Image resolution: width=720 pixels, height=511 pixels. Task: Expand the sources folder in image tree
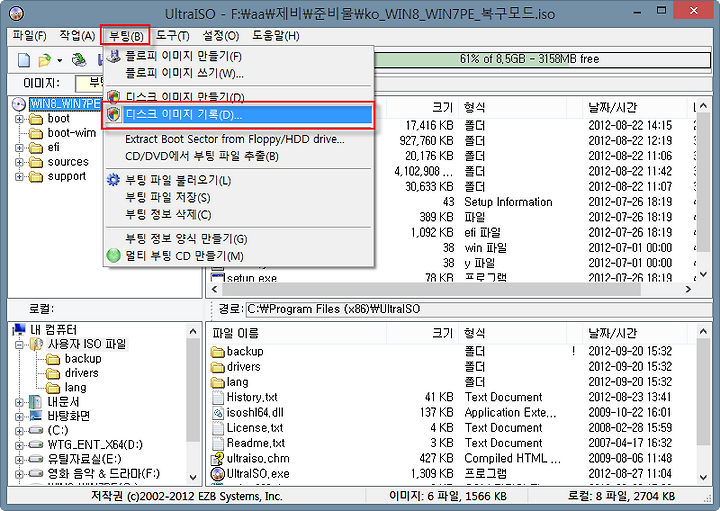pos(19,162)
